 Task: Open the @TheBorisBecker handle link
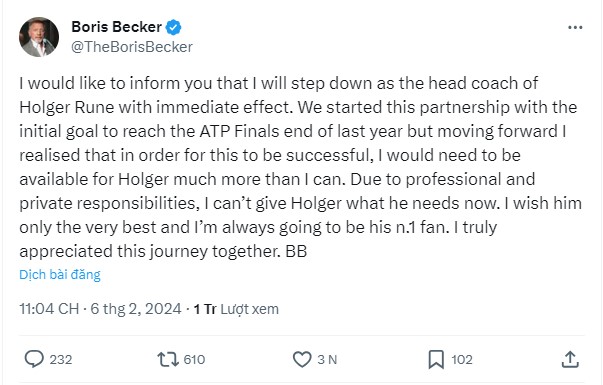pos(132,47)
